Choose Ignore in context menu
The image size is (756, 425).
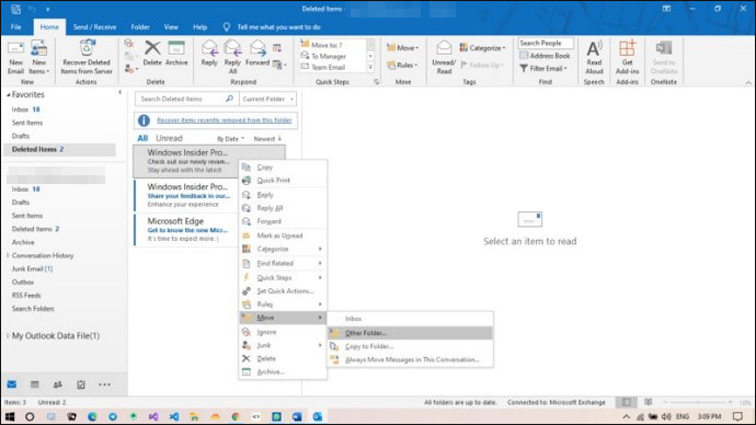(x=283, y=332)
